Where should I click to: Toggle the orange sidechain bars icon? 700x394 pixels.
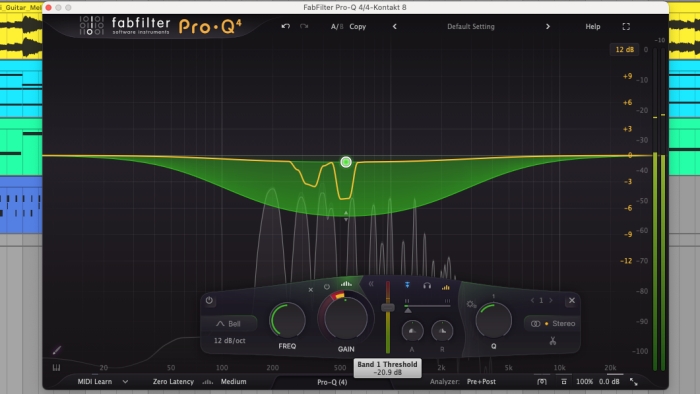coord(446,287)
